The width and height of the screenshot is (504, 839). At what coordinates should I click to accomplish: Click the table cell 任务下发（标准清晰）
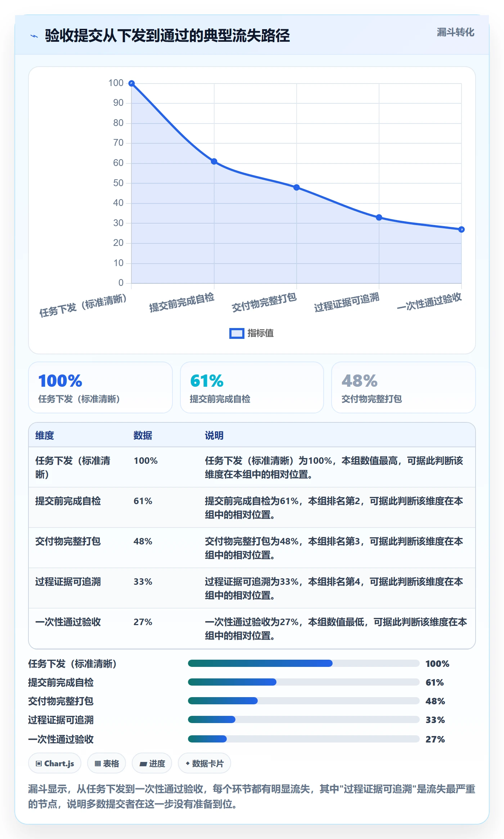click(x=73, y=467)
